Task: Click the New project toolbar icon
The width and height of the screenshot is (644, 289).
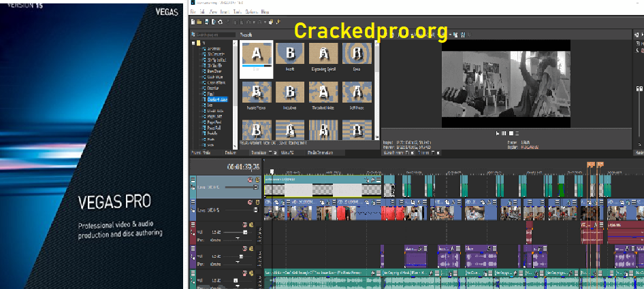Action: coord(193,22)
